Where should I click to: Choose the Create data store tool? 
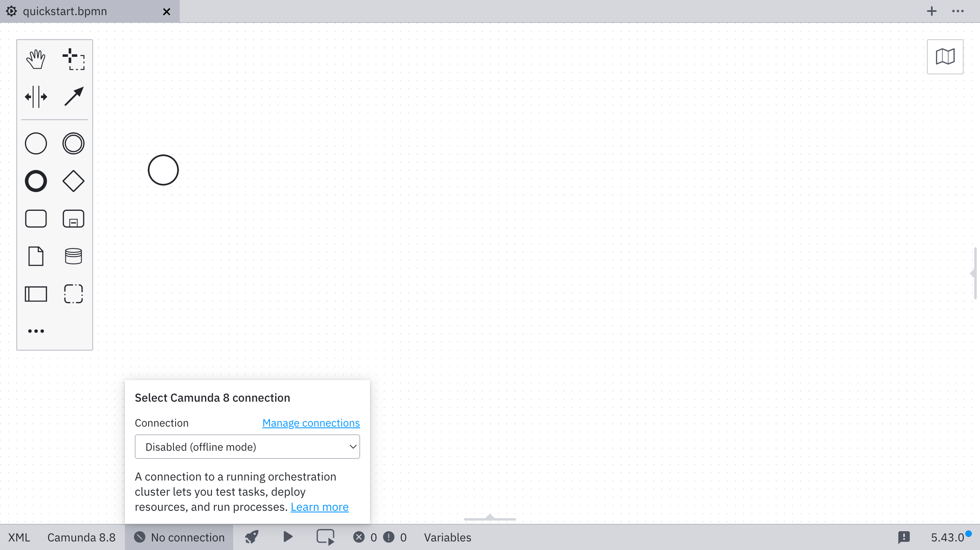coord(73,256)
